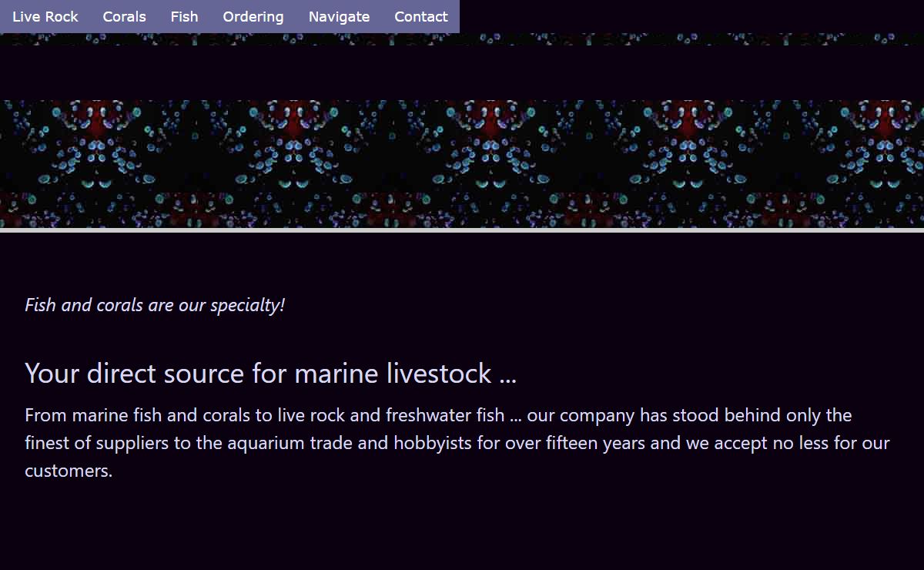The width and height of the screenshot is (924, 570).
Task: Open the Live Rock menu item
Action: click(45, 16)
